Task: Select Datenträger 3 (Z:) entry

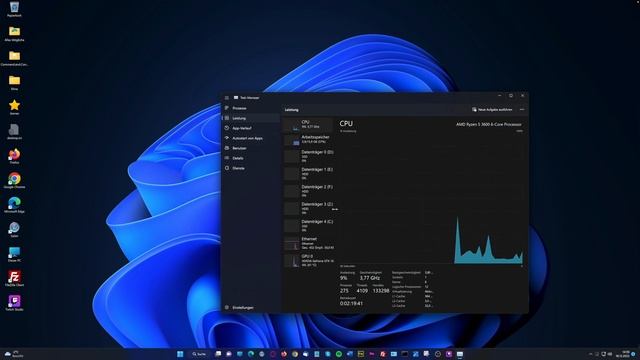Action: (309, 208)
